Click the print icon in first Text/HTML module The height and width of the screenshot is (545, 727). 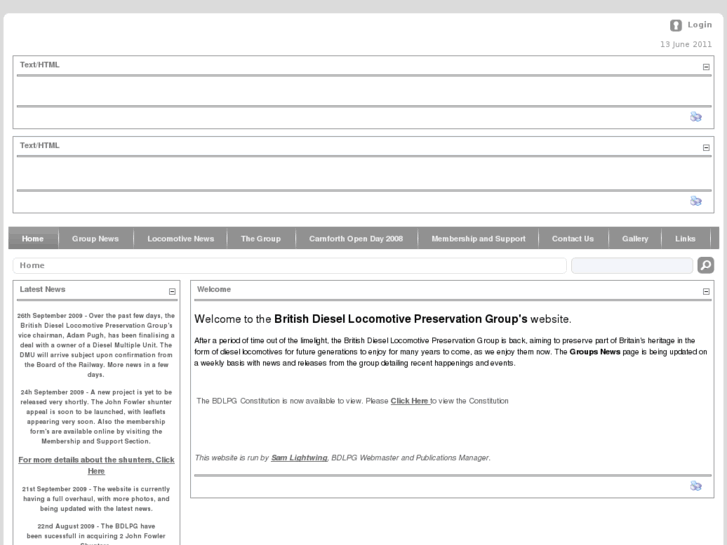pos(695,116)
